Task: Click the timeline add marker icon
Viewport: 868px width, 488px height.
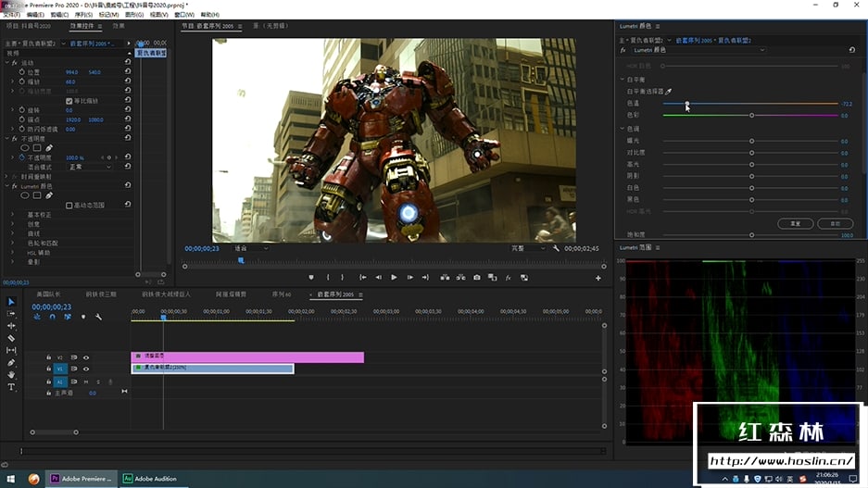Action: (x=83, y=317)
